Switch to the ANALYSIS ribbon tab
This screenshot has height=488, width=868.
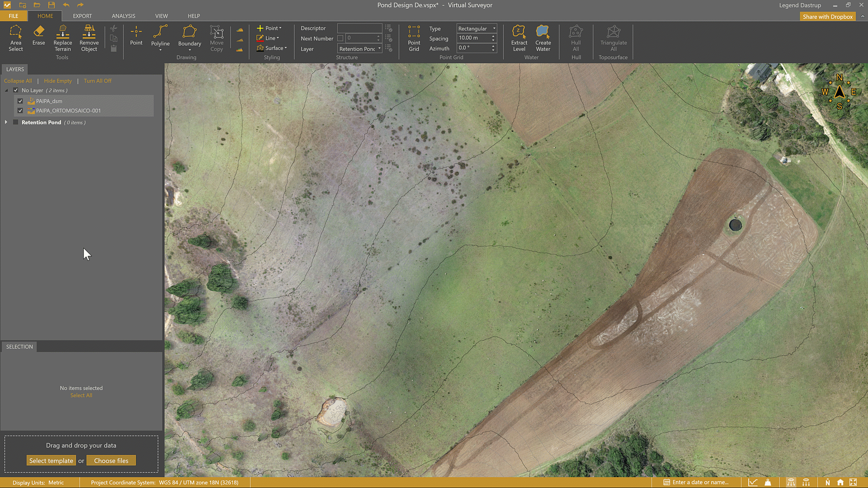pyautogui.click(x=123, y=16)
